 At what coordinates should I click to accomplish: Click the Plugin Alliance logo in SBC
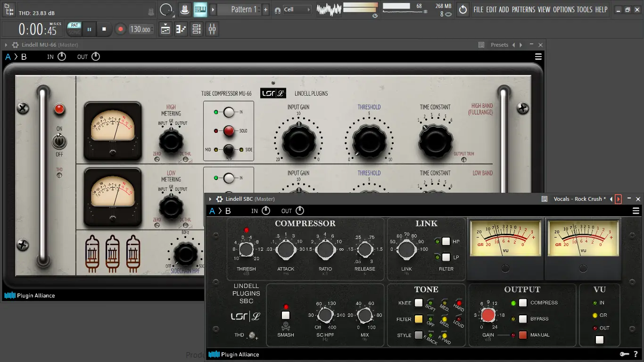pos(234,354)
